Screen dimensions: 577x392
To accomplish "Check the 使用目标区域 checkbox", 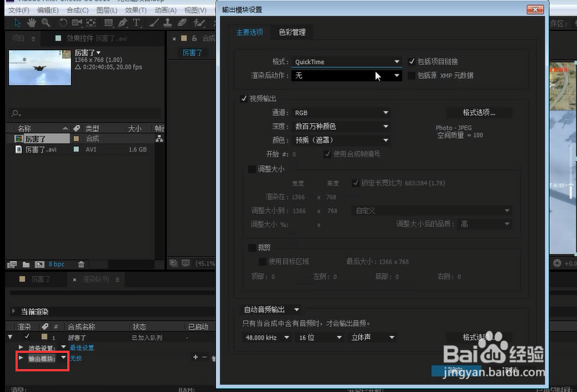I will coord(262,261).
